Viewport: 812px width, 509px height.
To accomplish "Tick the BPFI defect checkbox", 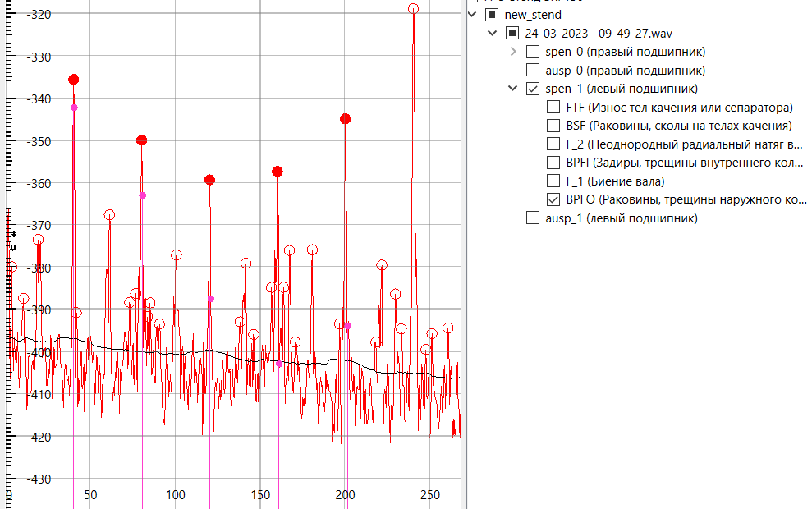I will point(553,163).
